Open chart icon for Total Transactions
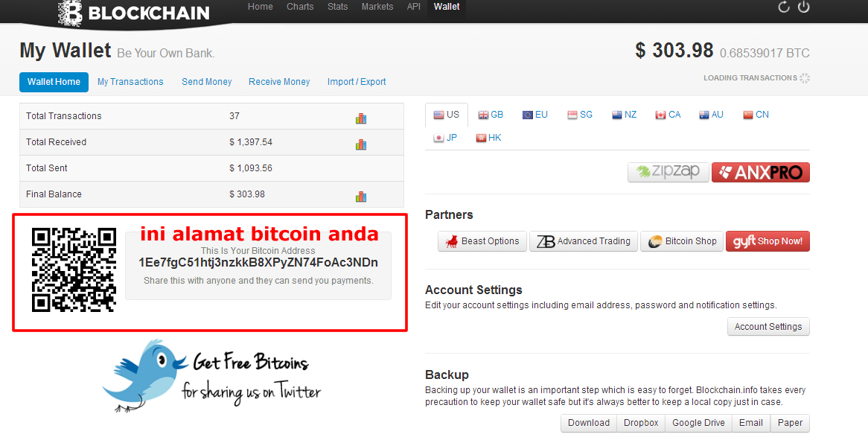Image resolution: width=868 pixels, height=443 pixels. coord(361,118)
